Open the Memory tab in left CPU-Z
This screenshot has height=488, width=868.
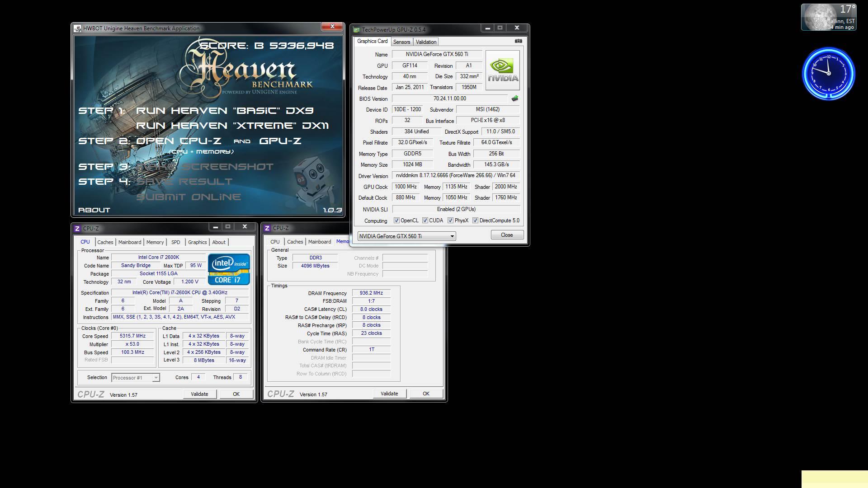(x=155, y=242)
